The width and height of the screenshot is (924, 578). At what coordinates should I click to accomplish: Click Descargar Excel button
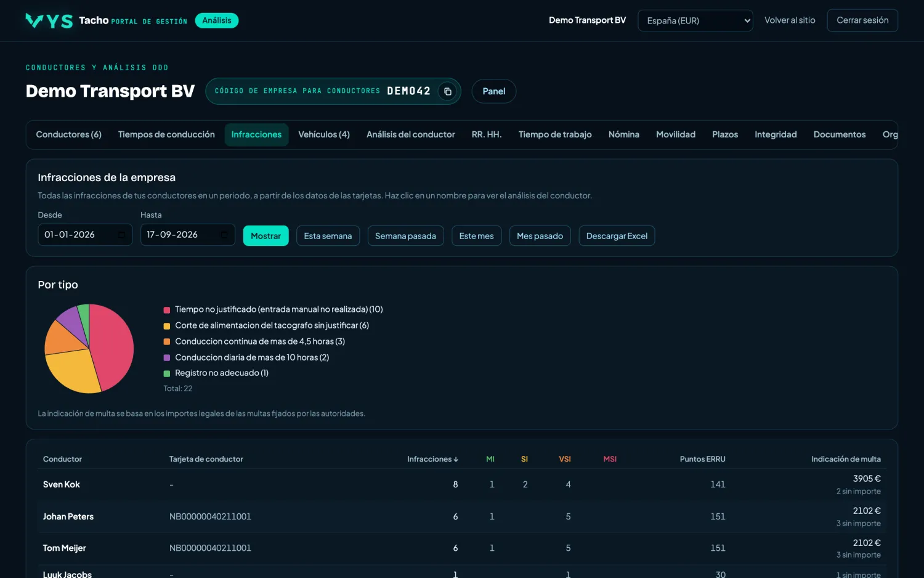pos(617,236)
